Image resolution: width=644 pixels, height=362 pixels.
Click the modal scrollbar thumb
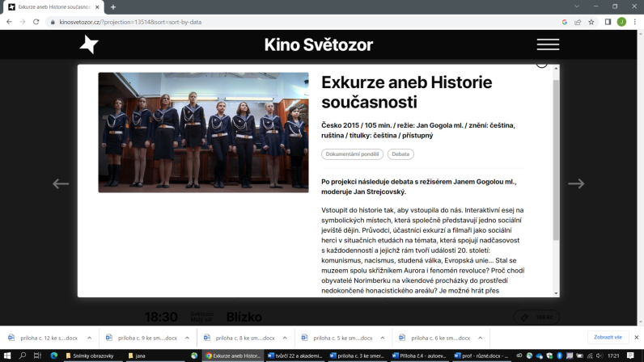click(x=556, y=160)
